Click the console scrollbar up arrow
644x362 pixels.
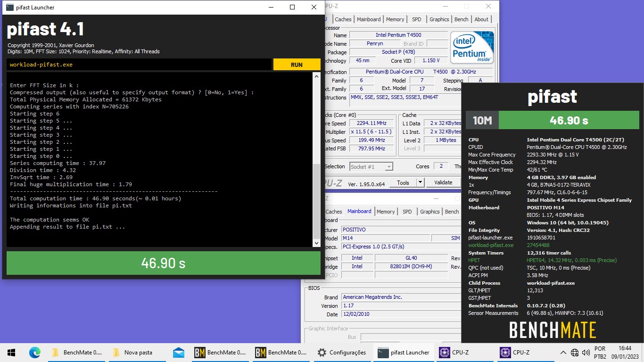[x=316, y=76]
